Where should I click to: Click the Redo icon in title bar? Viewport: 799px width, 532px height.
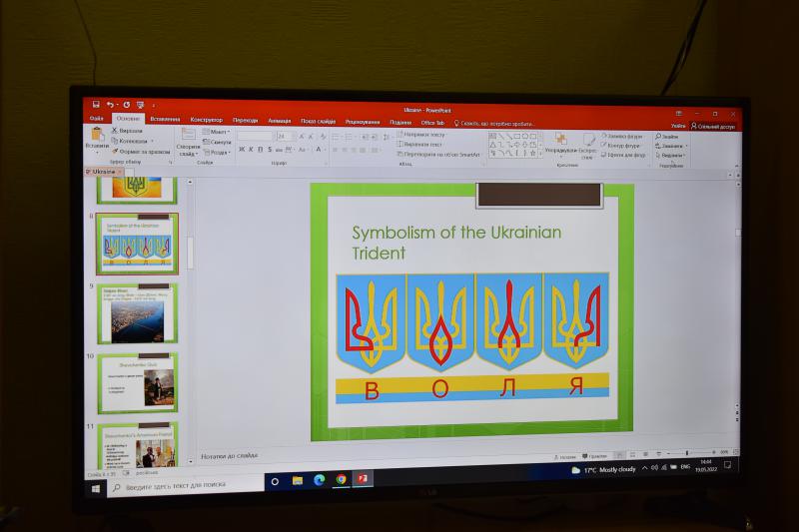126,105
